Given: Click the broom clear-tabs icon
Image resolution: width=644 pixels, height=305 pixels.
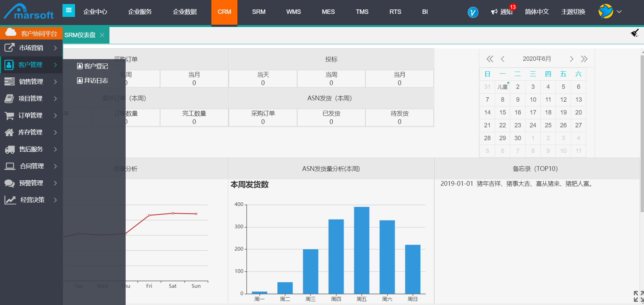Looking at the screenshot, I should click(x=635, y=33).
